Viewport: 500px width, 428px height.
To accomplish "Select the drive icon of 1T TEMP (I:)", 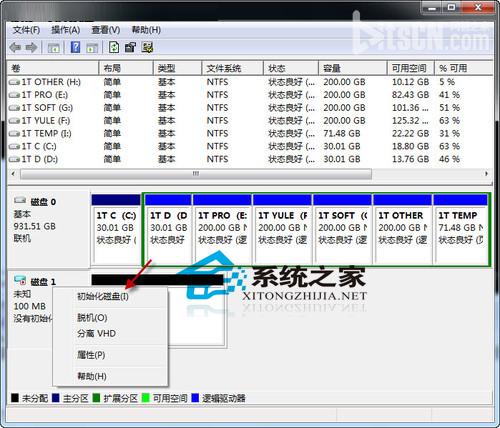I will pyautogui.click(x=14, y=134).
